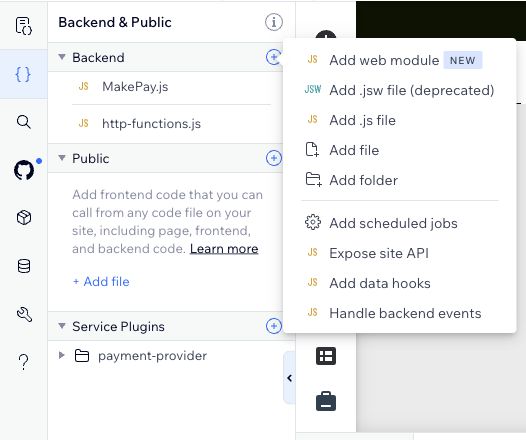The width and height of the screenshot is (526, 440).
Task: Click the JS icon of http-functions.js
Action: [x=84, y=123]
